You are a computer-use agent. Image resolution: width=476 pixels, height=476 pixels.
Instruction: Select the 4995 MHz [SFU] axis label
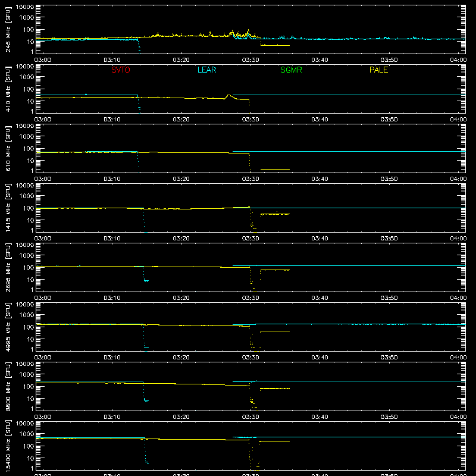[x=8, y=327]
